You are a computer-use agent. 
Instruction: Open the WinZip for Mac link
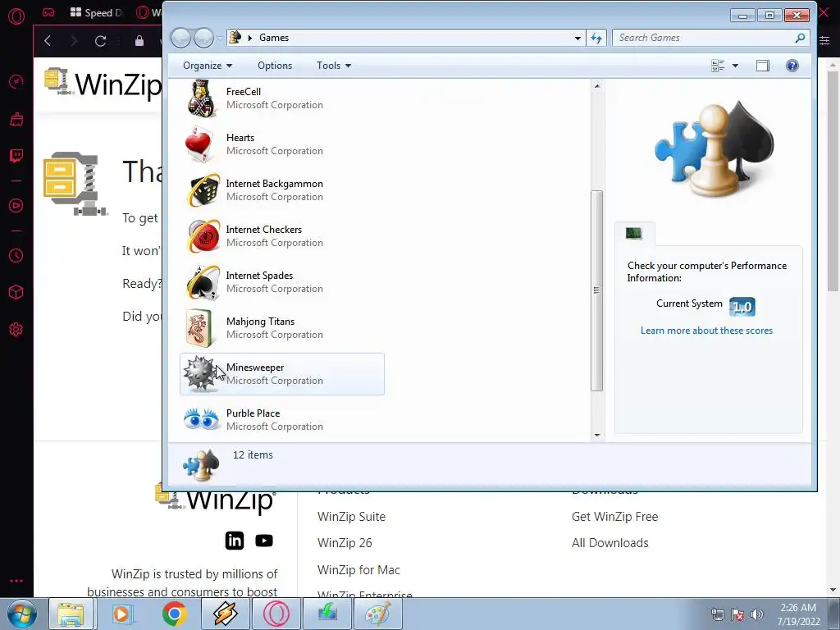(x=358, y=569)
